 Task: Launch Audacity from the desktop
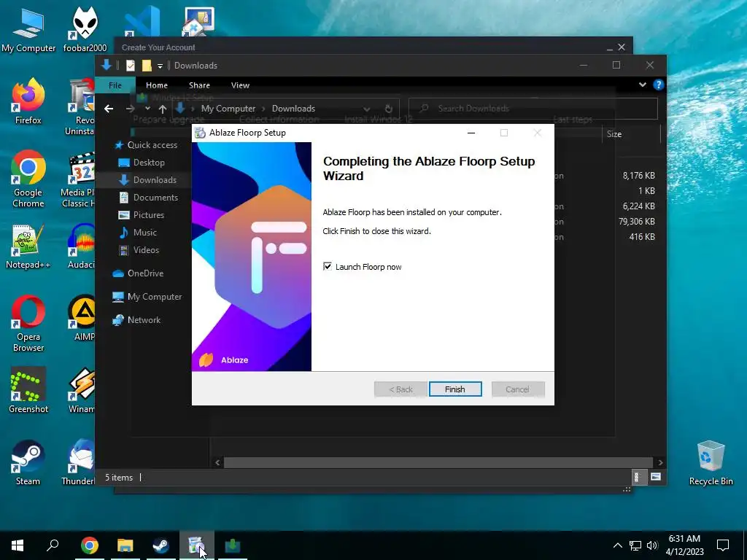[x=82, y=246]
